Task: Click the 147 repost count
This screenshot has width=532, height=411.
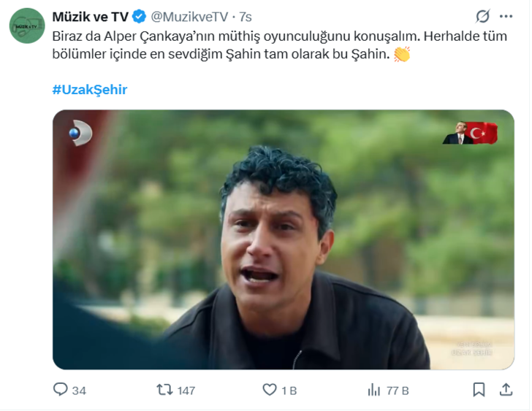Action: click(186, 391)
